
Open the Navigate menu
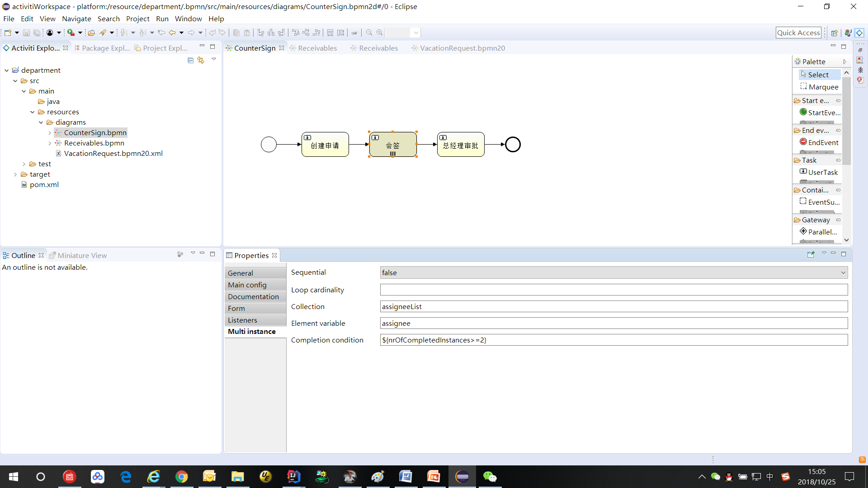click(x=76, y=19)
